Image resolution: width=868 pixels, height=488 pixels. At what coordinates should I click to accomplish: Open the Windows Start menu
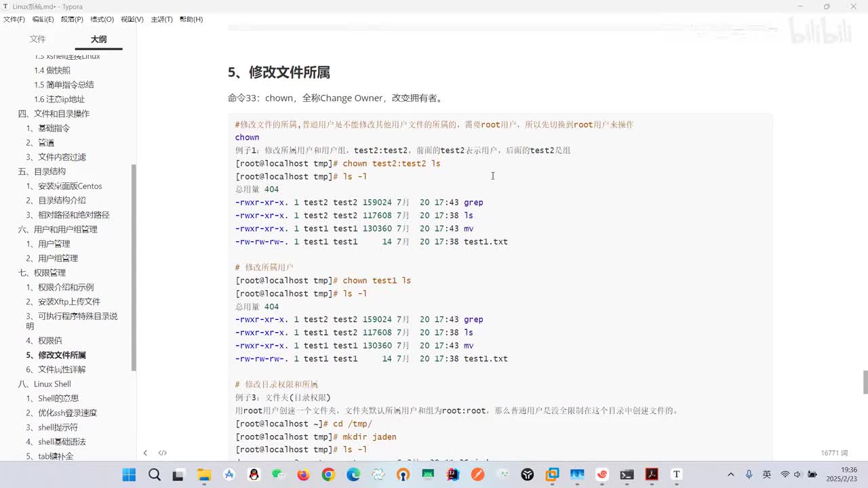tap(129, 474)
